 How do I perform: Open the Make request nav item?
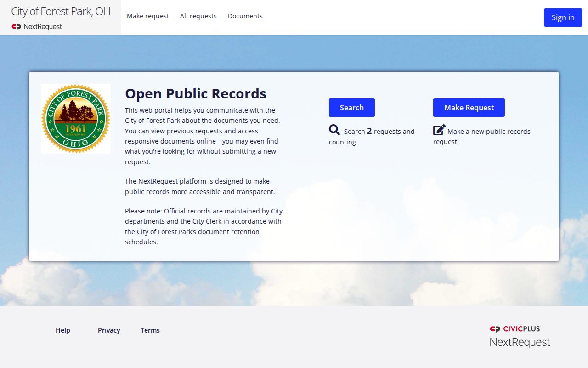coord(148,16)
